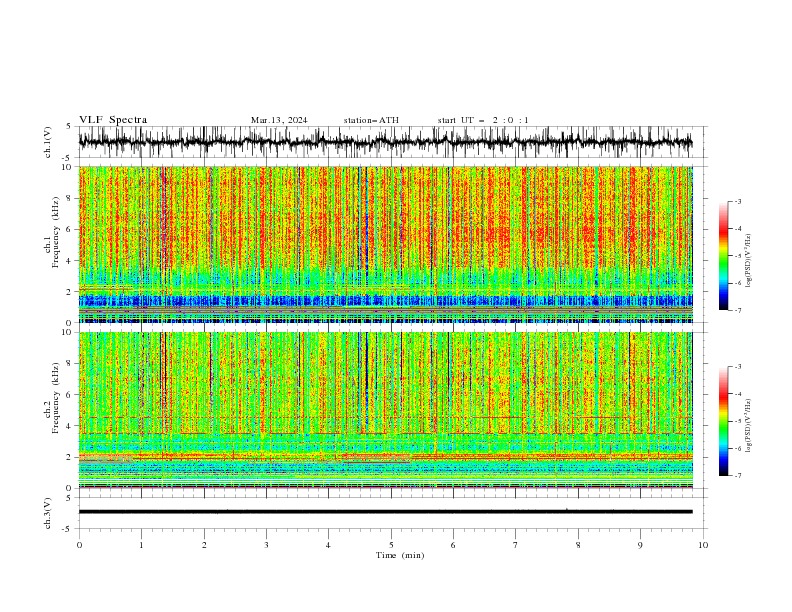Click the "station=ATH" header label
Screen dimensions: 792x612
[371, 120]
